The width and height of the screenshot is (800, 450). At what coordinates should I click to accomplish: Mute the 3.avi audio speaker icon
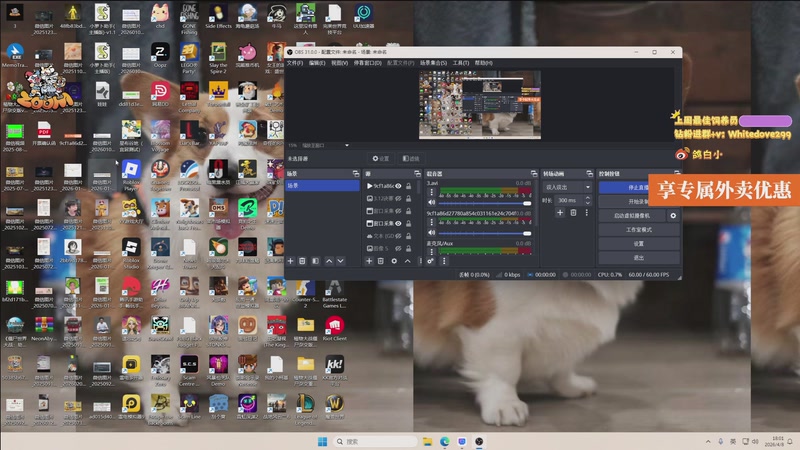tap(432, 203)
